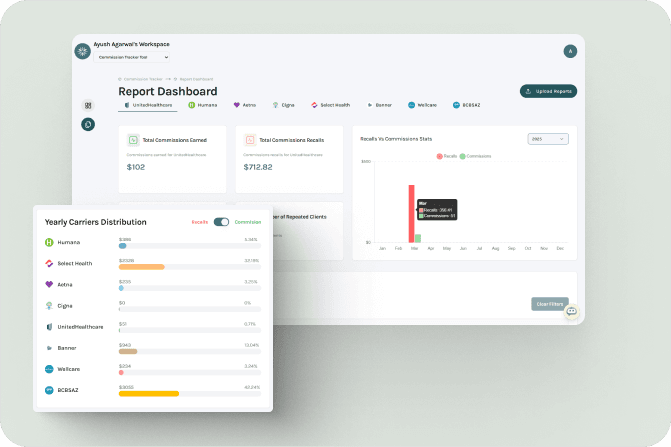671x447 pixels.
Task: Click the Recalls Vs Commissions Stats title
Action: coord(396,139)
